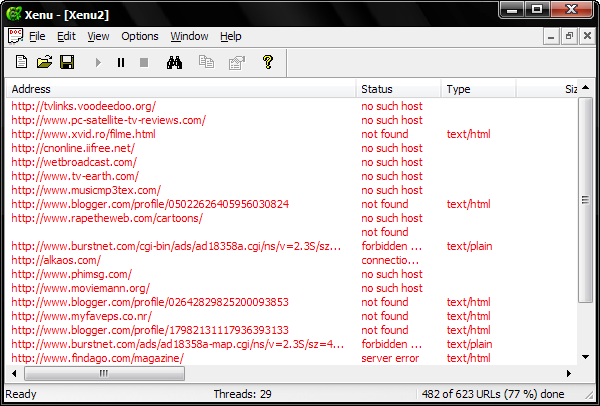
Task: Click the horizontal scrollbar right arrow
Action: [x=569, y=373]
